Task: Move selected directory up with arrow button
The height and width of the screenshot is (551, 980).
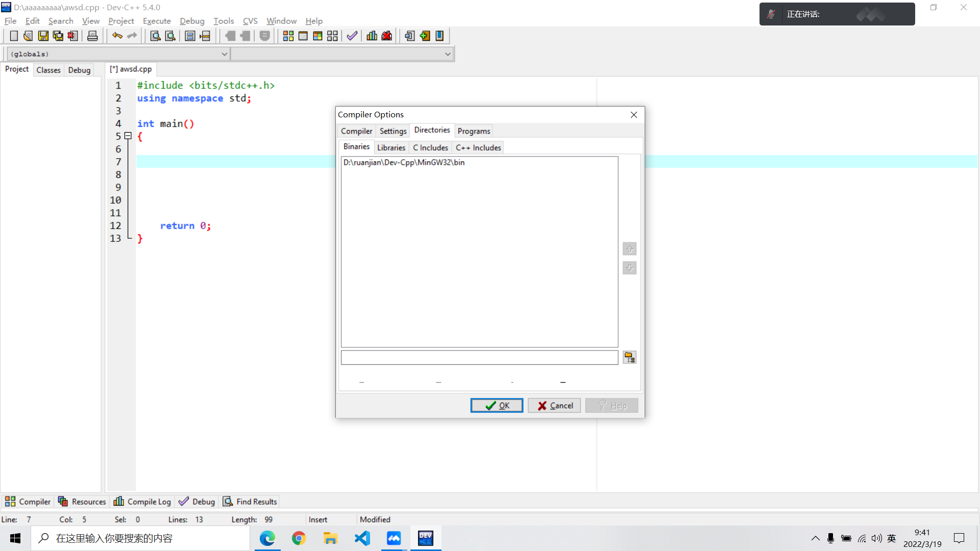Action: pos(629,249)
